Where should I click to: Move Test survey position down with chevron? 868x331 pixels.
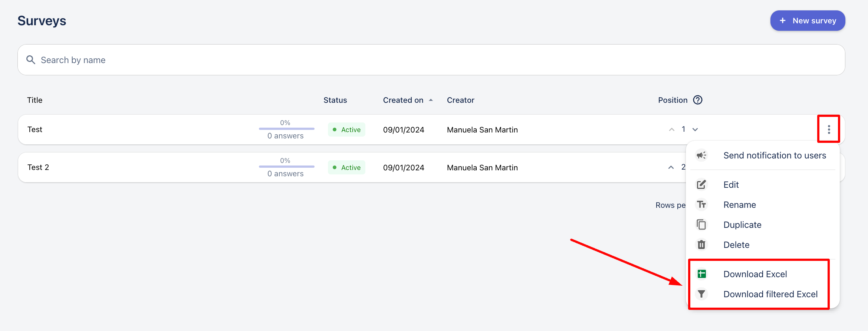pos(695,130)
